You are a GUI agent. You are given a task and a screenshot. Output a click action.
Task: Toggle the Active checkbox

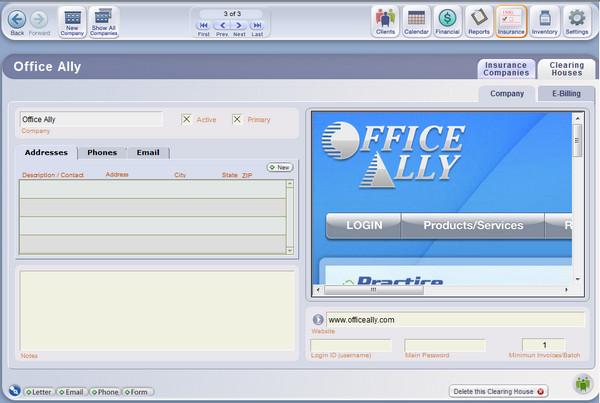(186, 119)
